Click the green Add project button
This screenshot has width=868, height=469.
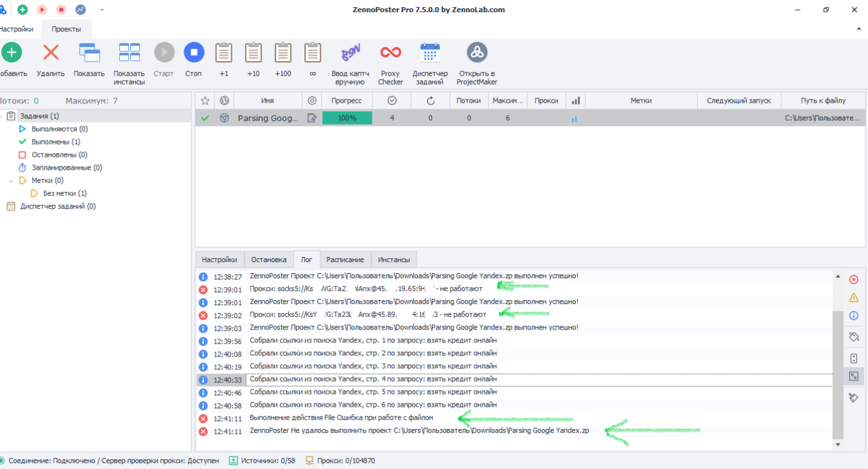(x=12, y=53)
